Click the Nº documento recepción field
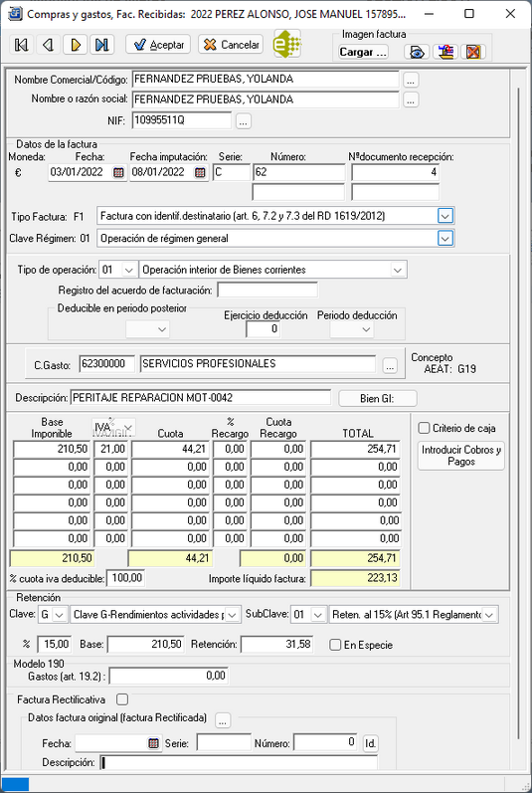This screenshot has height=793, width=532. [395, 172]
